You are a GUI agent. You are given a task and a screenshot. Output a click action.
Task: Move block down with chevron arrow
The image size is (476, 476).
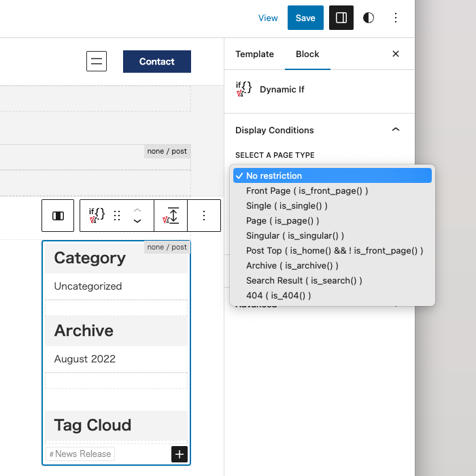pos(137,221)
